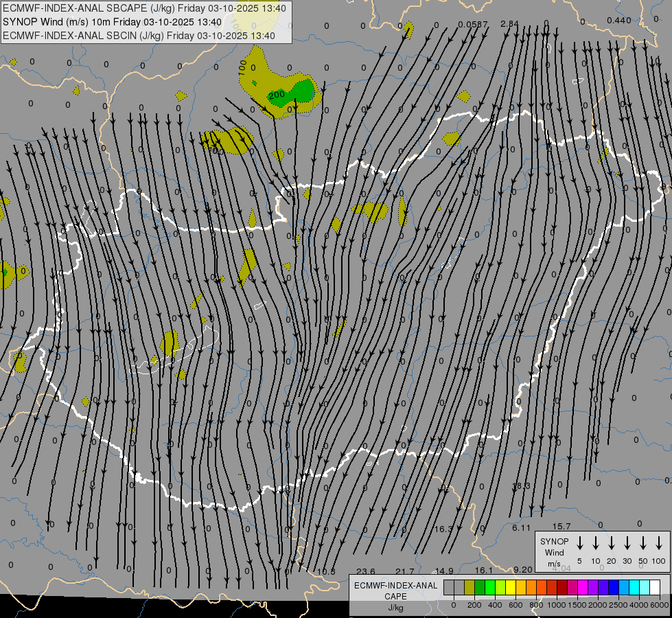
Task: Click the 10 m/s wind arrow in legend
Action: pos(595,543)
